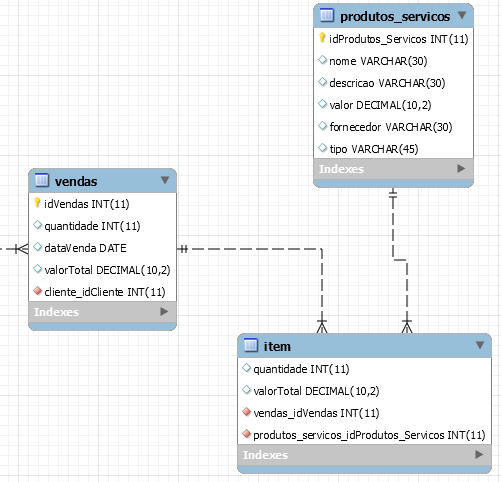Click the red foreign key icon of vendas_idVendas
This screenshot has width=501, height=482.
pyautogui.click(x=247, y=412)
